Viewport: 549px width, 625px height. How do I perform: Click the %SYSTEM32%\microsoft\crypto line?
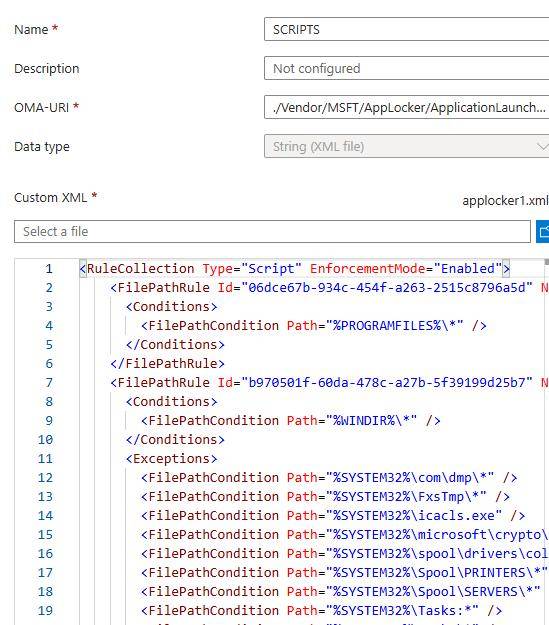point(345,535)
